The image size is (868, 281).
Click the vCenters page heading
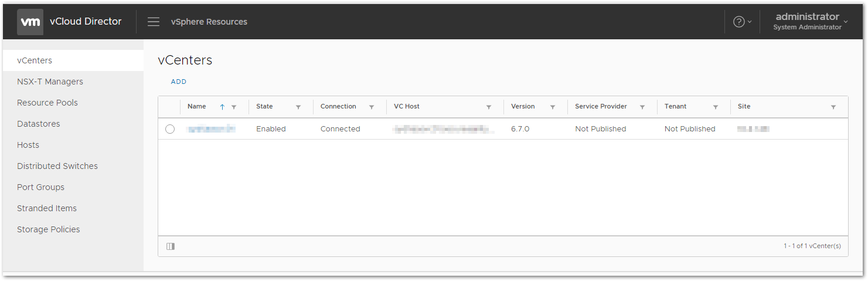[185, 60]
